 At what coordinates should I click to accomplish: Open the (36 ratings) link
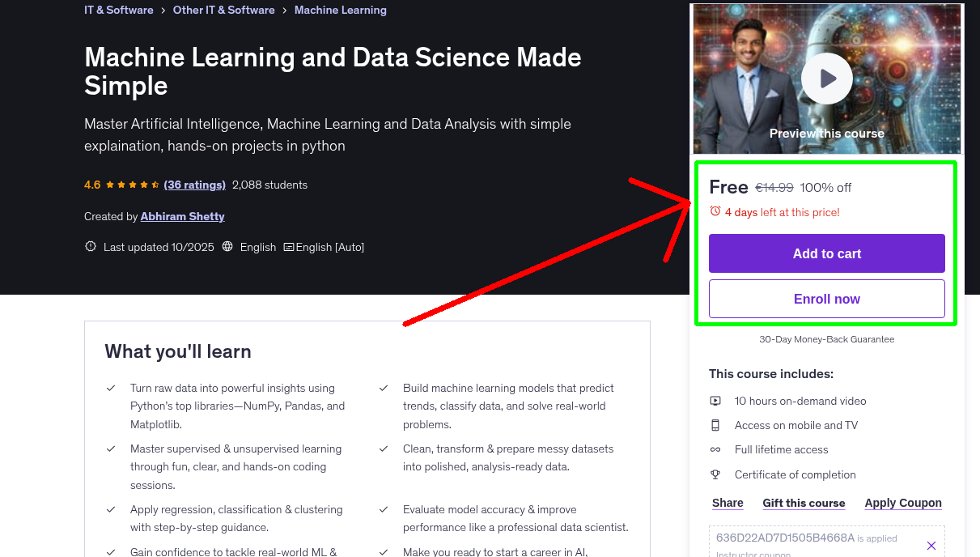pyautogui.click(x=194, y=185)
